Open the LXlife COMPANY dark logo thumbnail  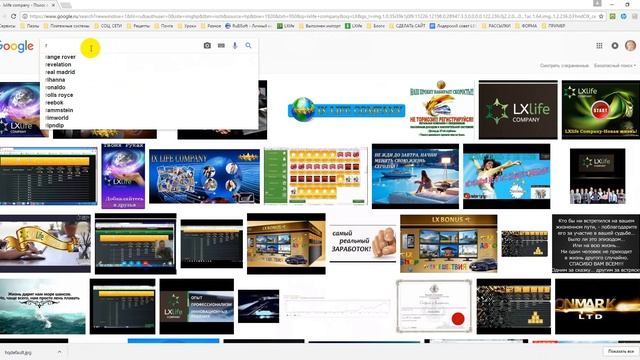[x=518, y=110]
